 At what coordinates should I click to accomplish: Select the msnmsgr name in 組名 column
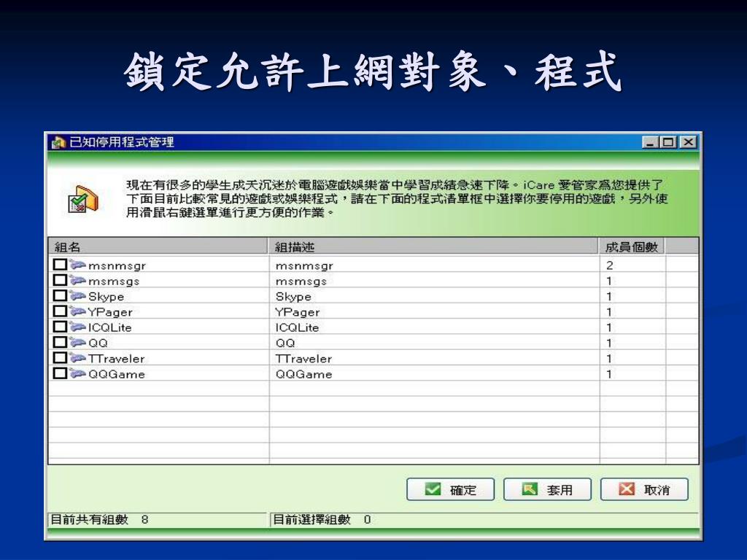pyautogui.click(x=117, y=265)
